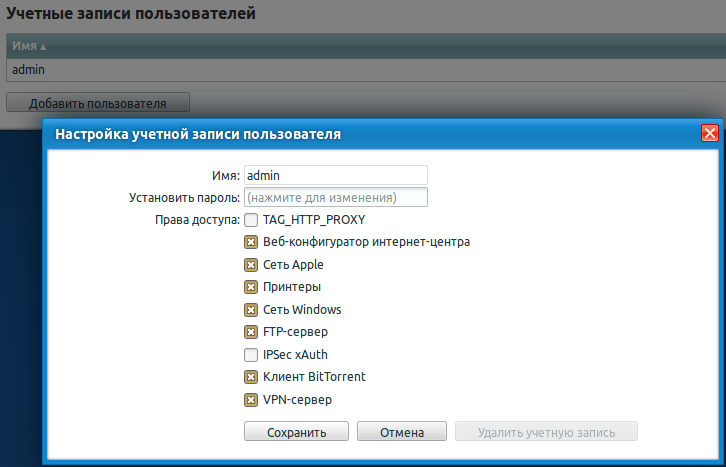Close the user account settings dialog
726x467 pixels.
(709, 133)
